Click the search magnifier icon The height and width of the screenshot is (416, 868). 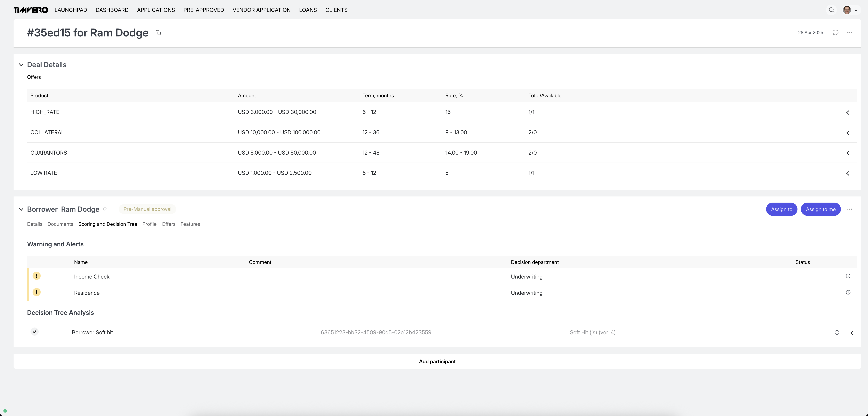click(831, 10)
